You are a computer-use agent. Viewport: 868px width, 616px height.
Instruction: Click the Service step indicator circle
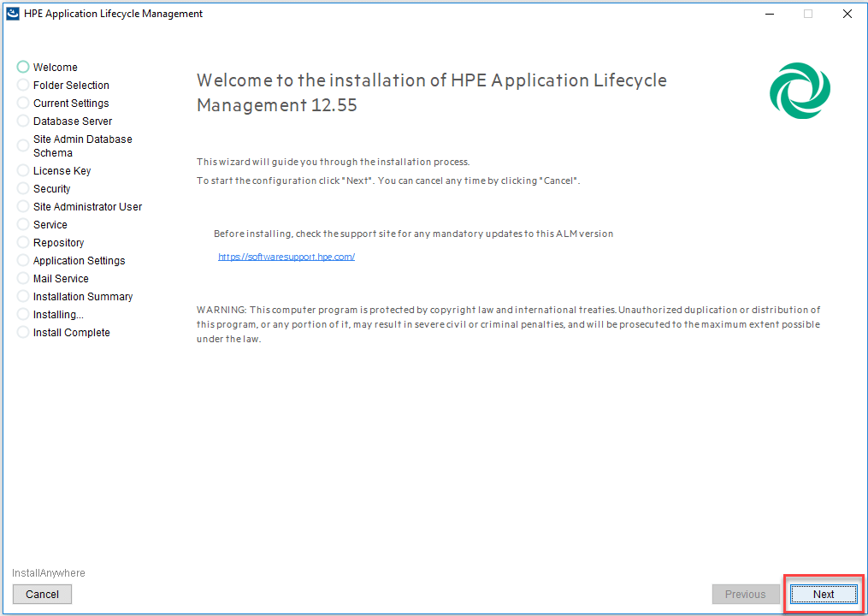coord(23,224)
